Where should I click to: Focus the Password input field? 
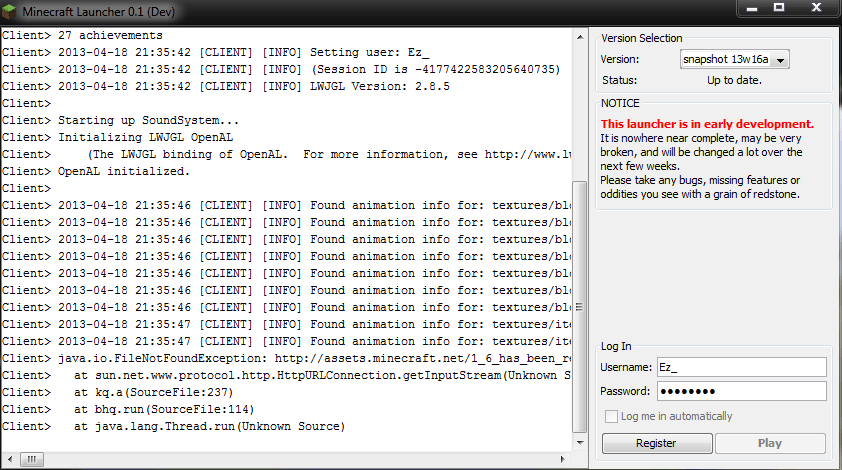coord(742,391)
